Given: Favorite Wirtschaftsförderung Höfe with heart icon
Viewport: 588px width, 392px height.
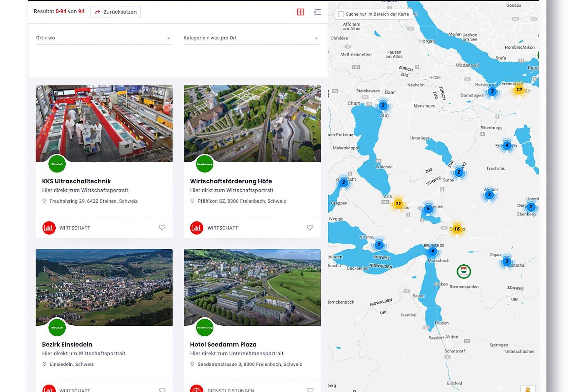Looking at the screenshot, I should point(310,228).
